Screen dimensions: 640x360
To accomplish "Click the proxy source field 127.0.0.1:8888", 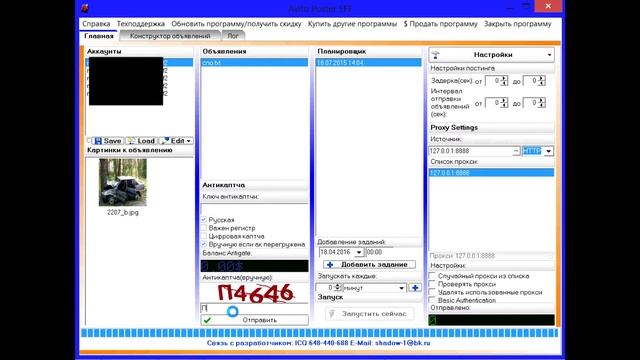I will [x=470, y=151].
